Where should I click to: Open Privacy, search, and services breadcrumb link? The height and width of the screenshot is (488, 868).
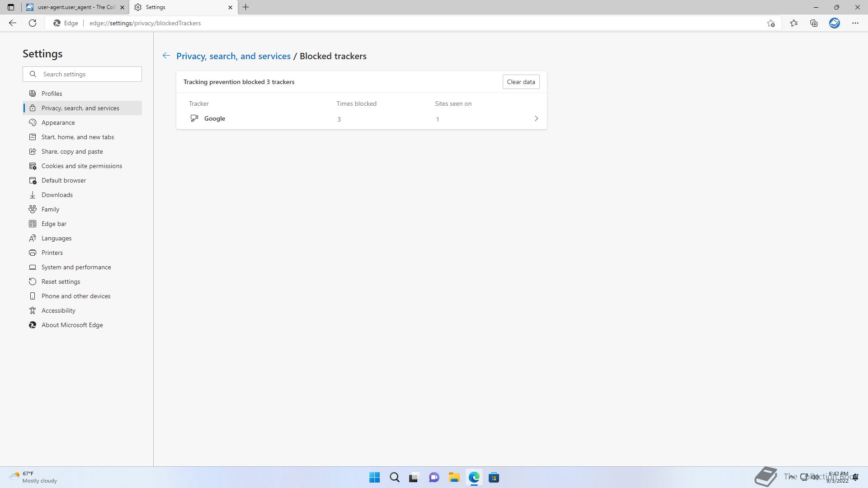tap(233, 56)
